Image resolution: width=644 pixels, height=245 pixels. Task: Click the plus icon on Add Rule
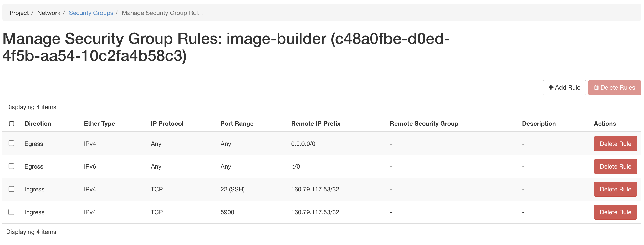tap(551, 87)
